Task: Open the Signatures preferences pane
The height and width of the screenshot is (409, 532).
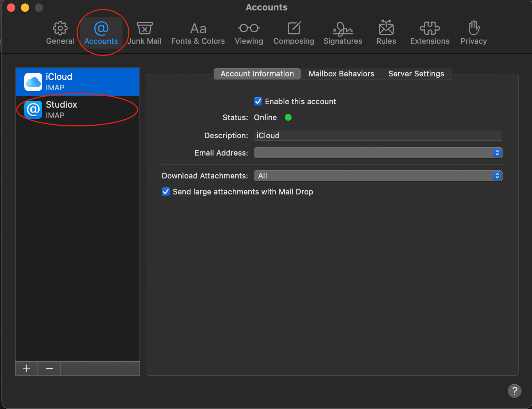Action: click(343, 34)
